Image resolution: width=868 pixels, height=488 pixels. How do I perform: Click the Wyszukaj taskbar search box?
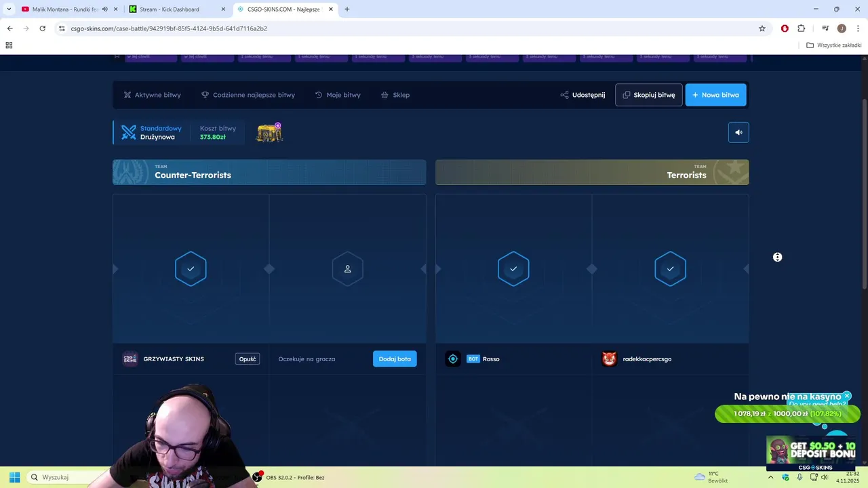pyautogui.click(x=68, y=477)
